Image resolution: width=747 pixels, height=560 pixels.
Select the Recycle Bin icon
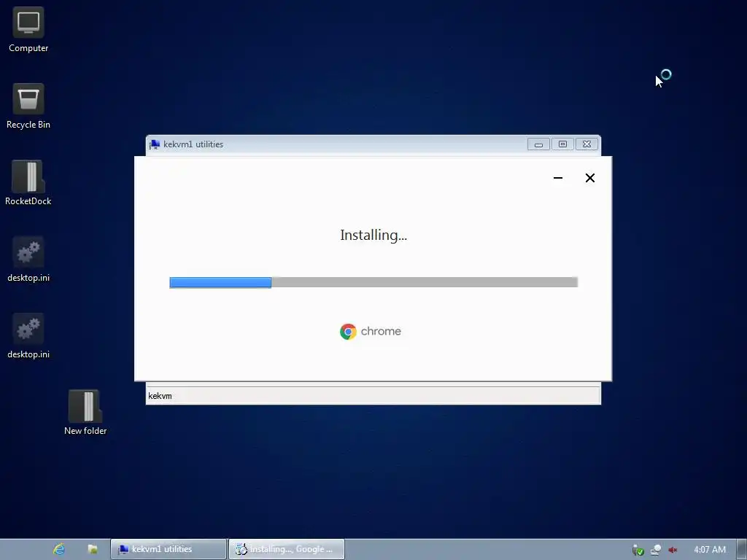click(28, 106)
